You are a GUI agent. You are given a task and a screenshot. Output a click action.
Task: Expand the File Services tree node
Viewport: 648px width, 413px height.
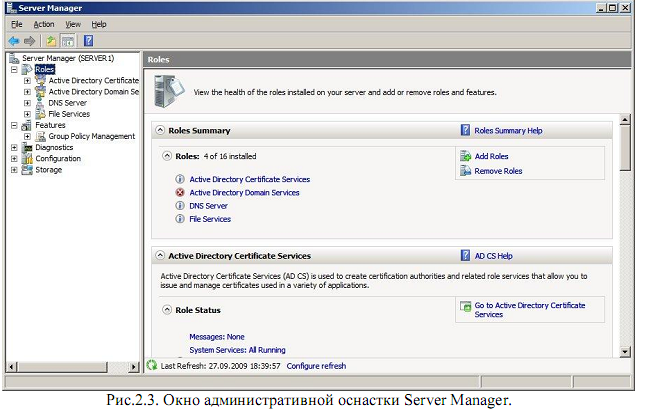point(27,114)
